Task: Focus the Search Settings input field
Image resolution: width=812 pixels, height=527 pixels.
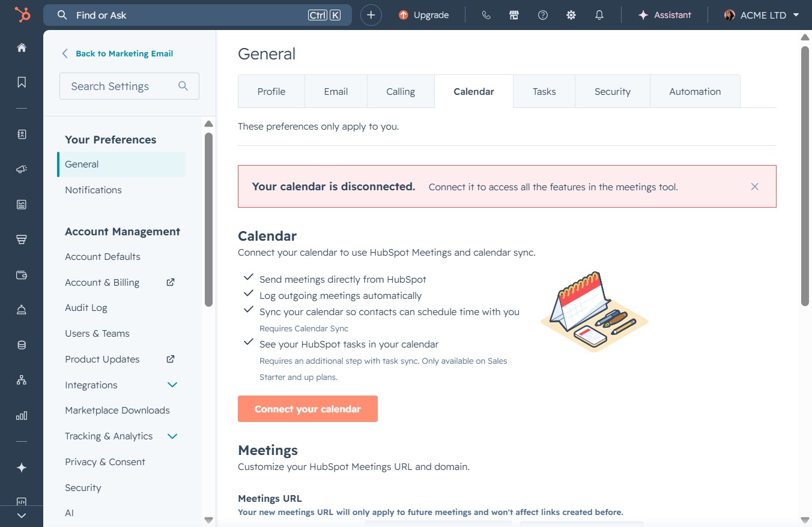Action: pos(129,86)
